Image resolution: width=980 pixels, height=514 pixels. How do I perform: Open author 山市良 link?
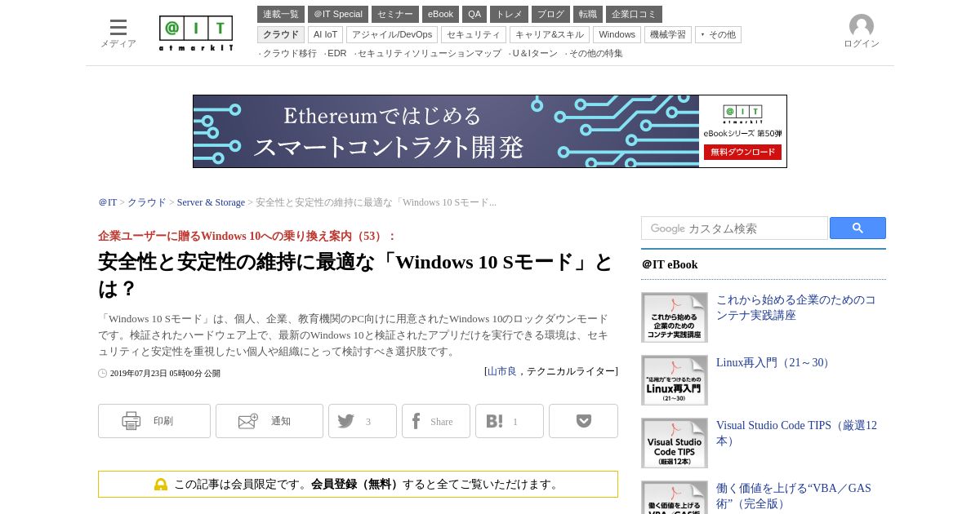point(502,371)
